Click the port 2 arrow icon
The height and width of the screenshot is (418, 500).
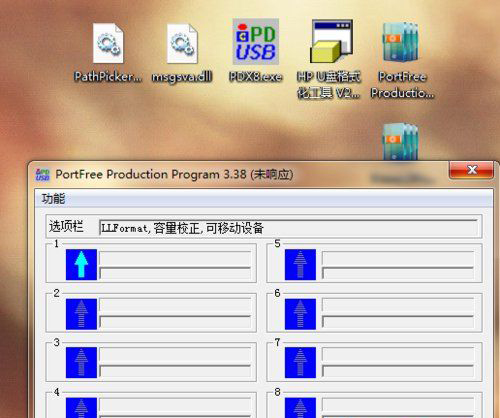point(81,314)
